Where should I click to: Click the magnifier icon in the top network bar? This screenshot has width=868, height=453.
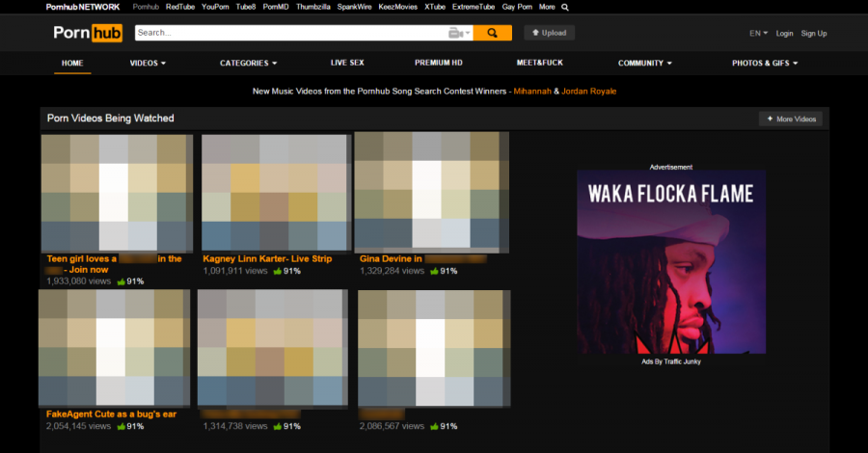[564, 7]
